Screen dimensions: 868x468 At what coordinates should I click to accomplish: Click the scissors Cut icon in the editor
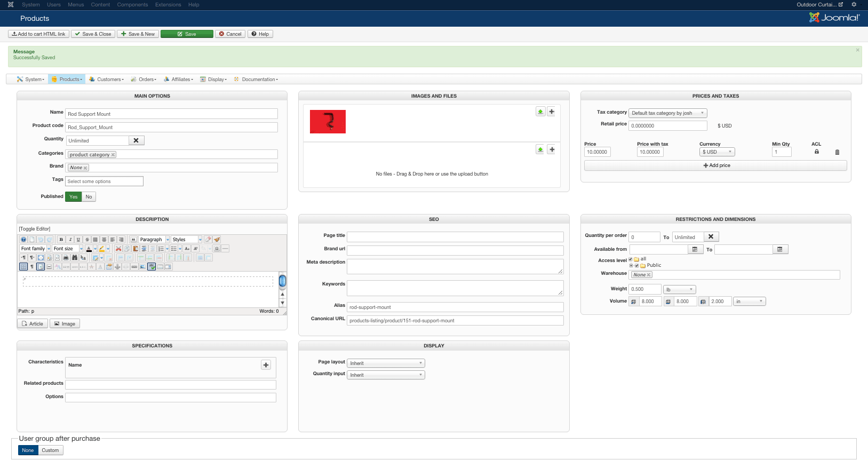coord(118,249)
